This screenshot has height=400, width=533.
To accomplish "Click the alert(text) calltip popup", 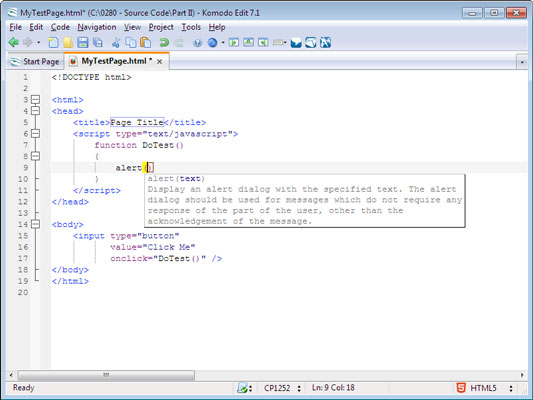I will click(305, 200).
